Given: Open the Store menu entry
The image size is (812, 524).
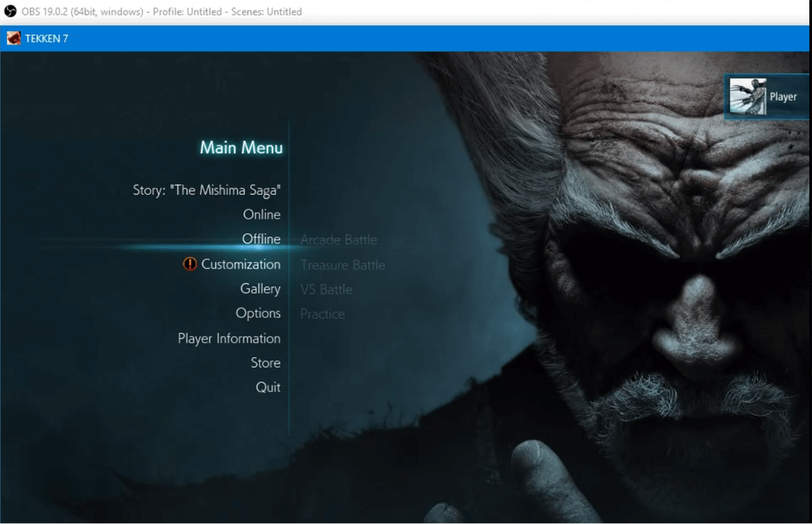Looking at the screenshot, I should (x=265, y=363).
